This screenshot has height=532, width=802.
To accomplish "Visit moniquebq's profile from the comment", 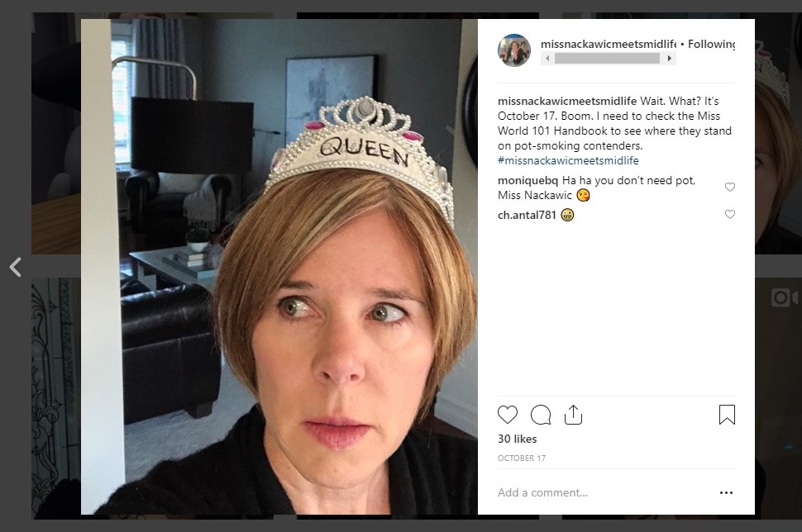I will click(528, 180).
